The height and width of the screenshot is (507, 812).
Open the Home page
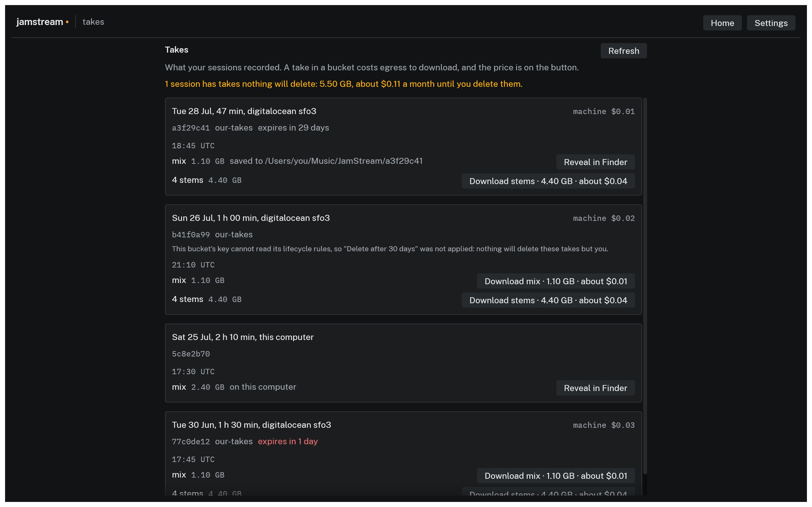click(x=722, y=23)
